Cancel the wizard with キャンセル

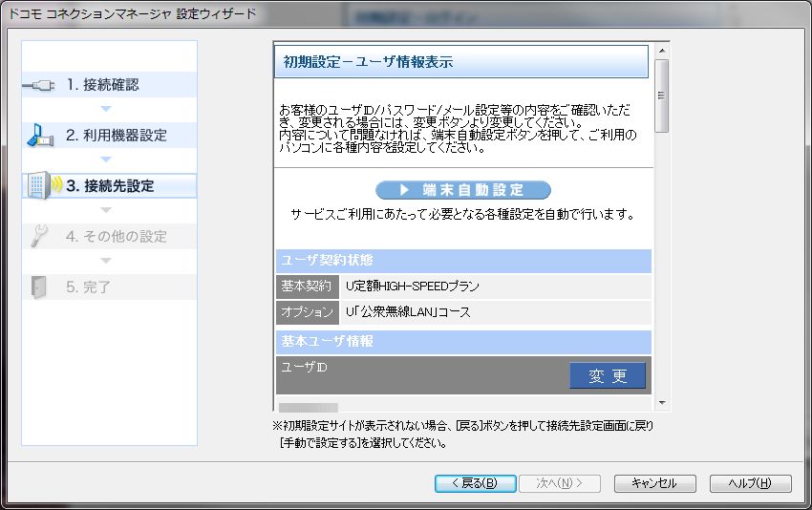[654, 483]
